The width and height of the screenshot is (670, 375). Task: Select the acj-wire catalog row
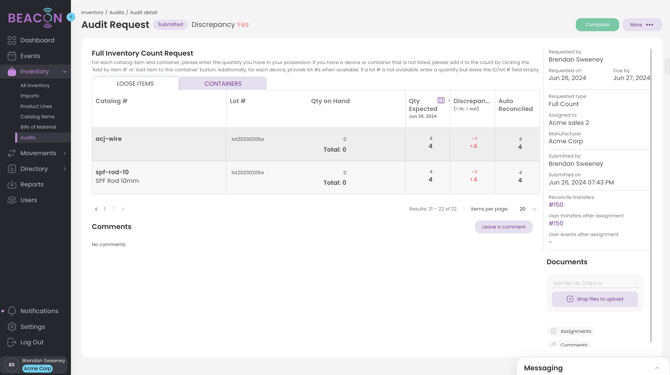click(x=315, y=144)
